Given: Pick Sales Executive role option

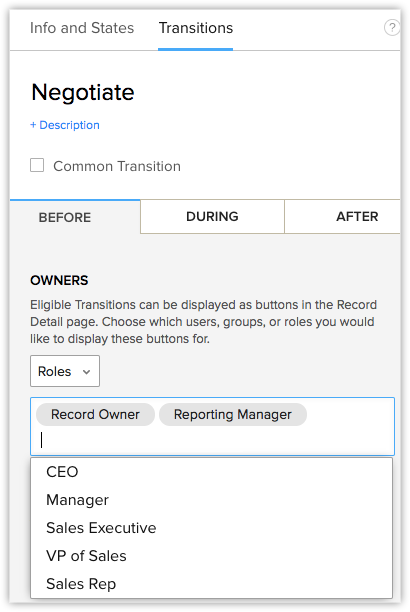Looking at the screenshot, I should click(211, 528).
